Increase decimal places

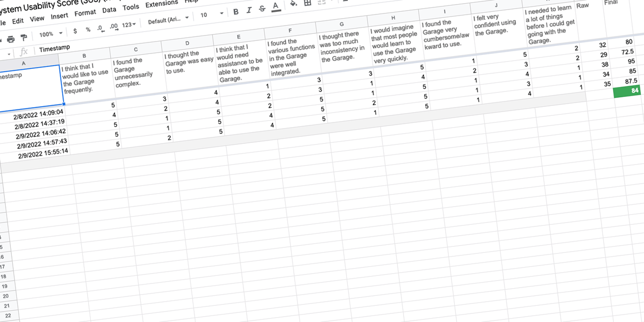coord(114,27)
